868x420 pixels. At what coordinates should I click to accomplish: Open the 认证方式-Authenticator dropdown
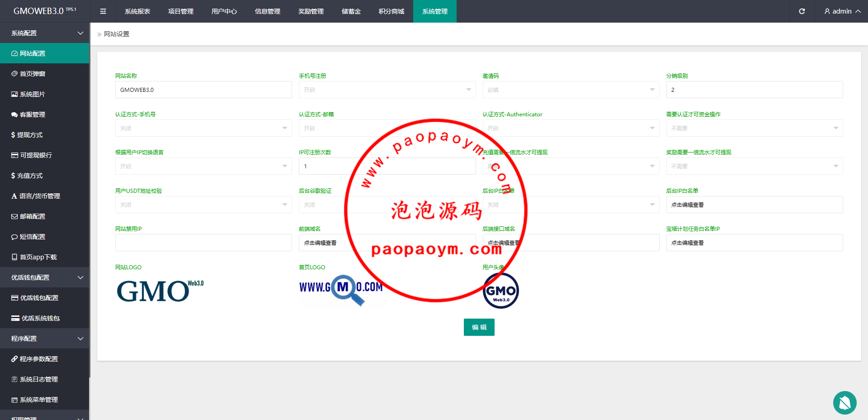(571, 128)
